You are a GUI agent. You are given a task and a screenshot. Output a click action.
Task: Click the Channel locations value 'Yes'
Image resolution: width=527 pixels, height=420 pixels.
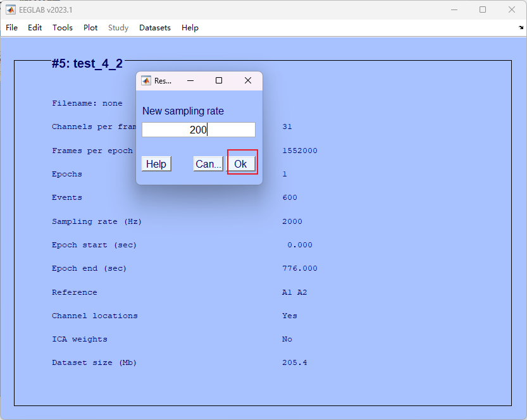(x=290, y=316)
